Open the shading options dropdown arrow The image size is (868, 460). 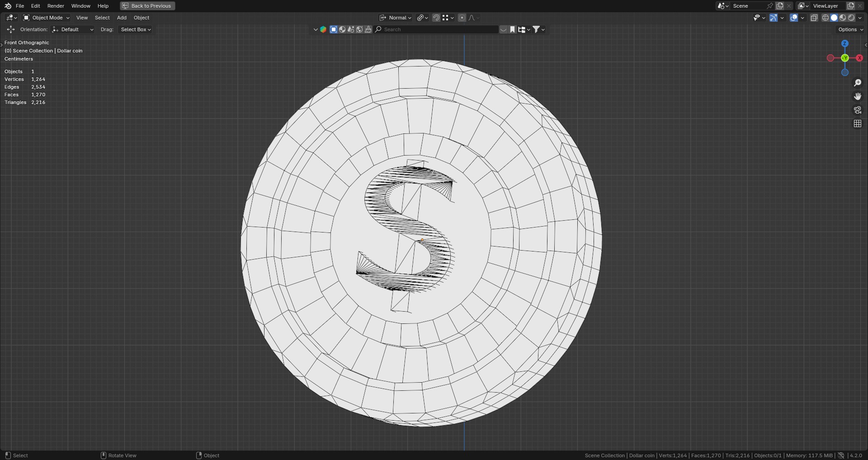click(860, 18)
